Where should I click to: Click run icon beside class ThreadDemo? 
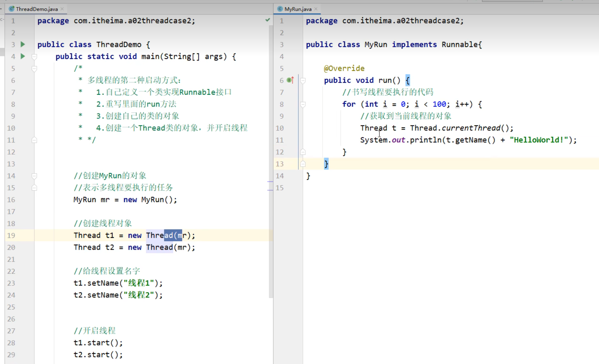[23, 44]
